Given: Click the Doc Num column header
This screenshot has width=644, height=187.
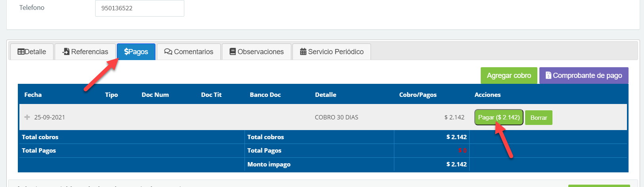Looking at the screenshot, I should 155,95.
